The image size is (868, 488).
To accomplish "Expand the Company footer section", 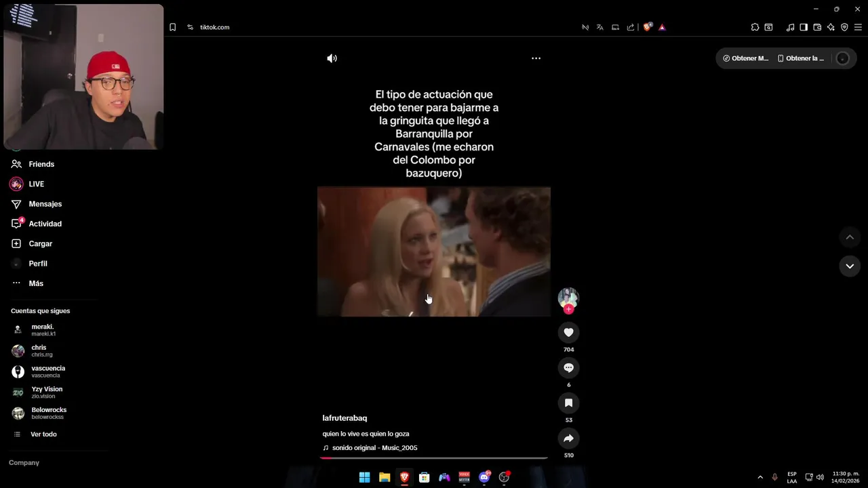I will 24,463.
